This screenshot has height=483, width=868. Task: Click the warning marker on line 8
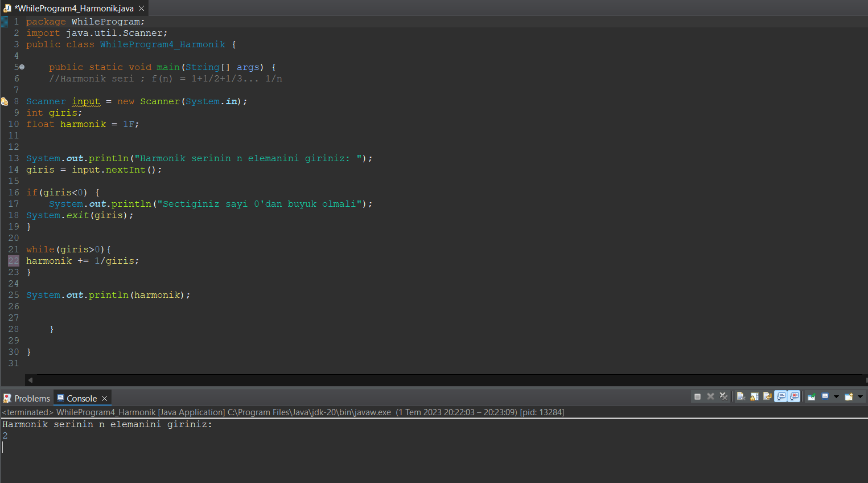coord(5,101)
